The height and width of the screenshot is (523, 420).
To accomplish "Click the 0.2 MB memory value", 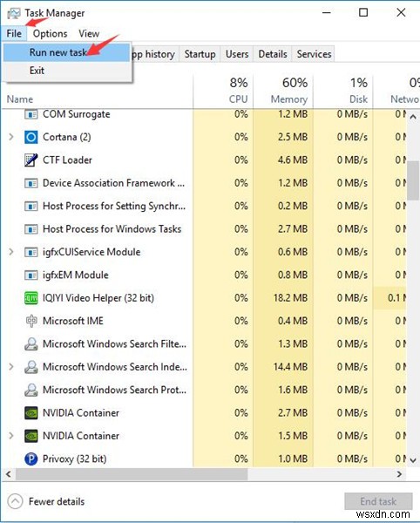I will point(293,206).
